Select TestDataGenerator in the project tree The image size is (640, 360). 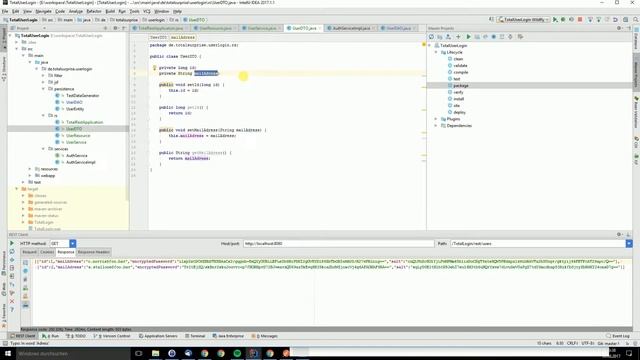(82, 96)
